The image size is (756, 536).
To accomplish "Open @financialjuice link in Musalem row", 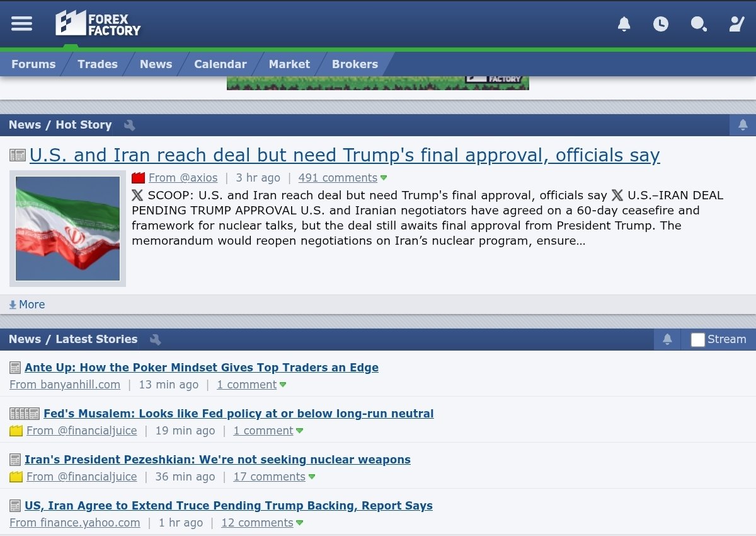I will [82, 431].
